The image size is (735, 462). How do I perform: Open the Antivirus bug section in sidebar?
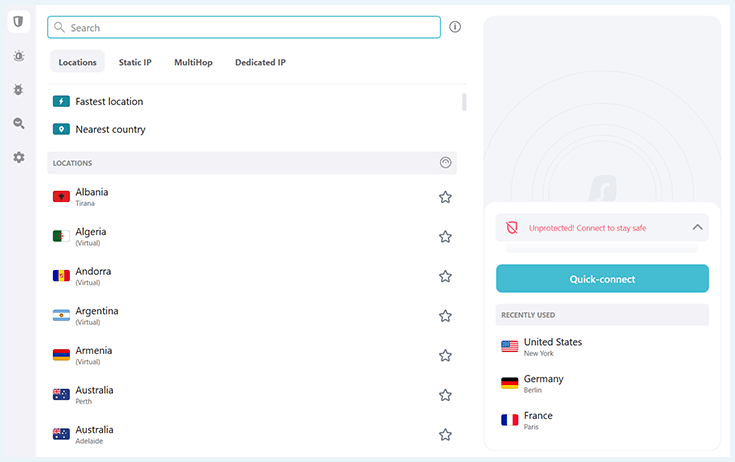pyautogui.click(x=19, y=89)
